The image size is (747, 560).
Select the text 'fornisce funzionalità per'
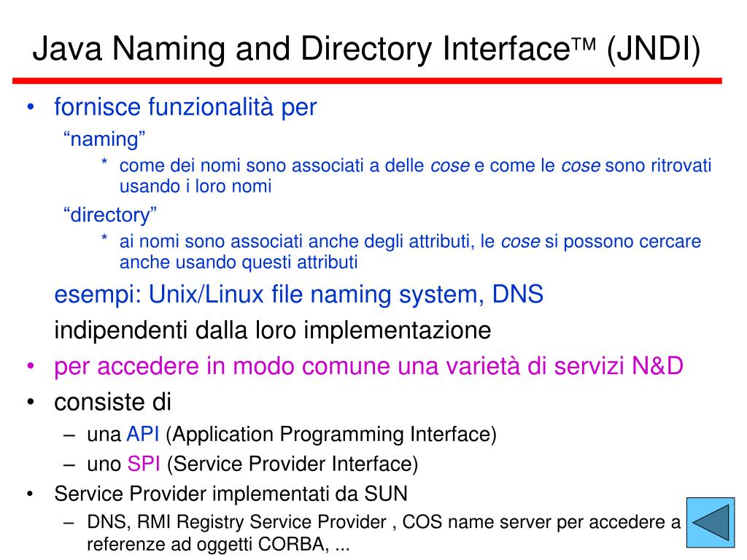[185, 106]
